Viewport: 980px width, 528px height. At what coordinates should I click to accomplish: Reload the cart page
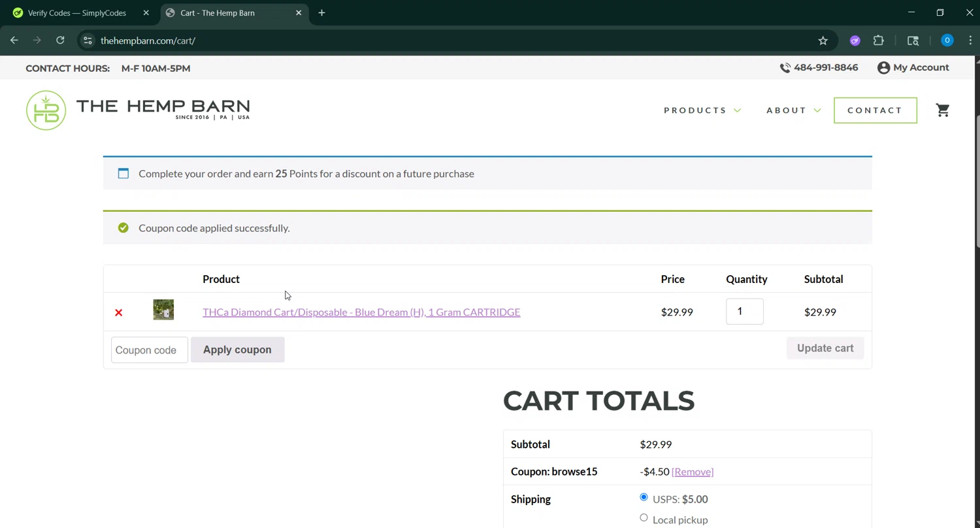[60, 41]
